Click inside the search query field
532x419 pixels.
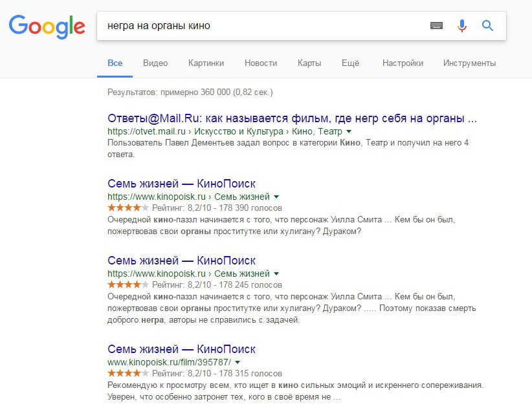click(x=259, y=26)
